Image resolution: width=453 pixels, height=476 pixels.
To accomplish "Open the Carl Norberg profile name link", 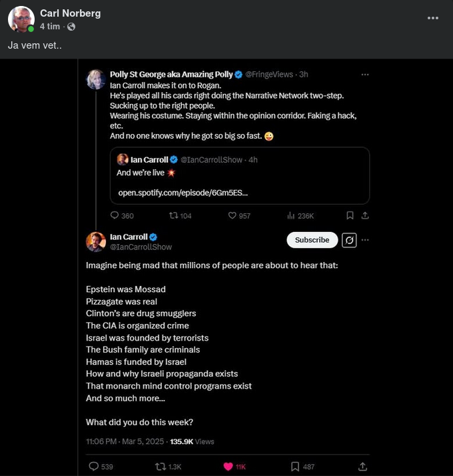I will pyautogui.click(x=70, y=13).
